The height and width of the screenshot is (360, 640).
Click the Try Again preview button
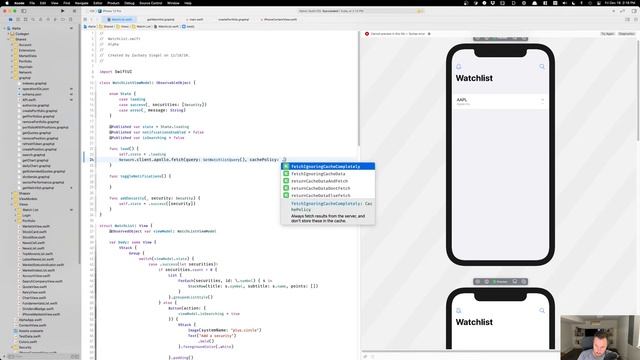[607, 34]
